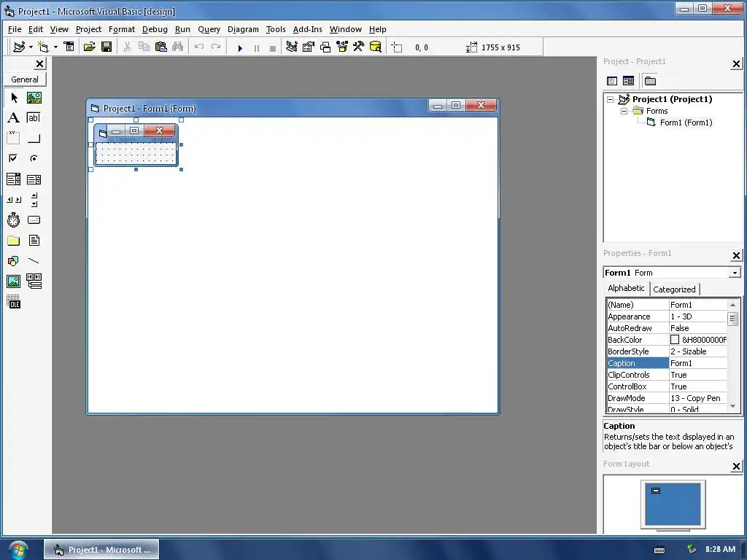747x560 pixels.
Task: Select the CommandButton control tool
Action: tap(34, 138)
